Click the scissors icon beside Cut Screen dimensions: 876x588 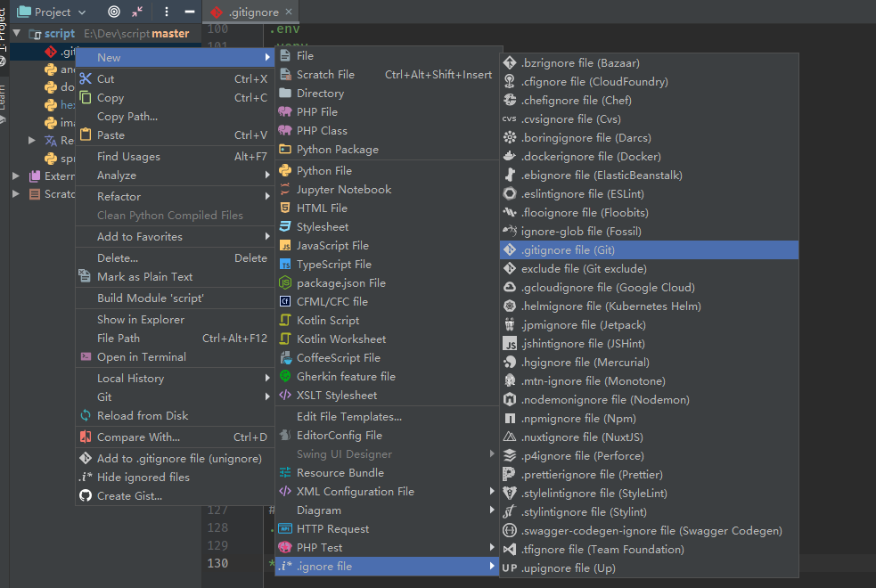(86, 78)
